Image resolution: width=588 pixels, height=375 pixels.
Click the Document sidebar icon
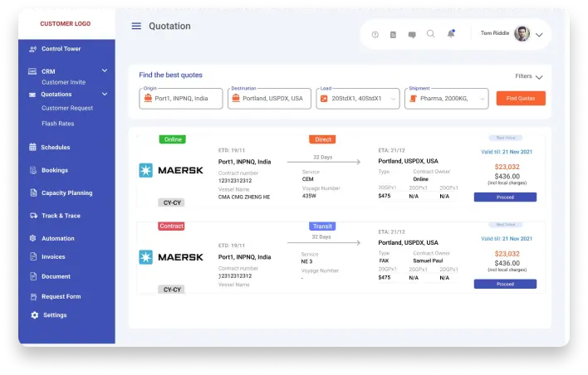33,276
